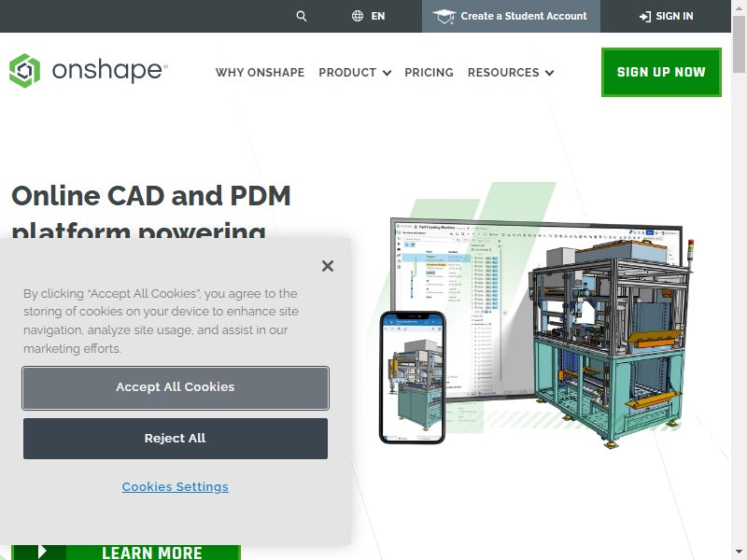Viewport: 747px width, 560px height.
Task: Open site search with the magnifier icon
Action: pos(301,16)
